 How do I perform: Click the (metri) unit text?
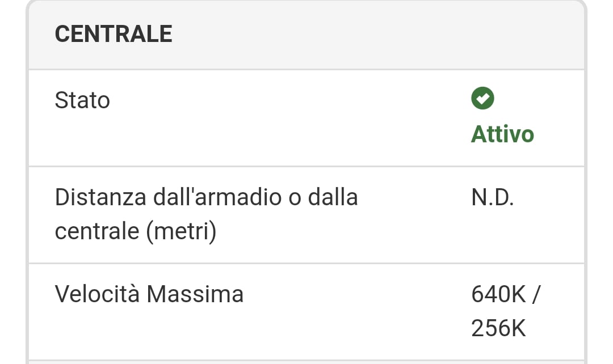182,231
